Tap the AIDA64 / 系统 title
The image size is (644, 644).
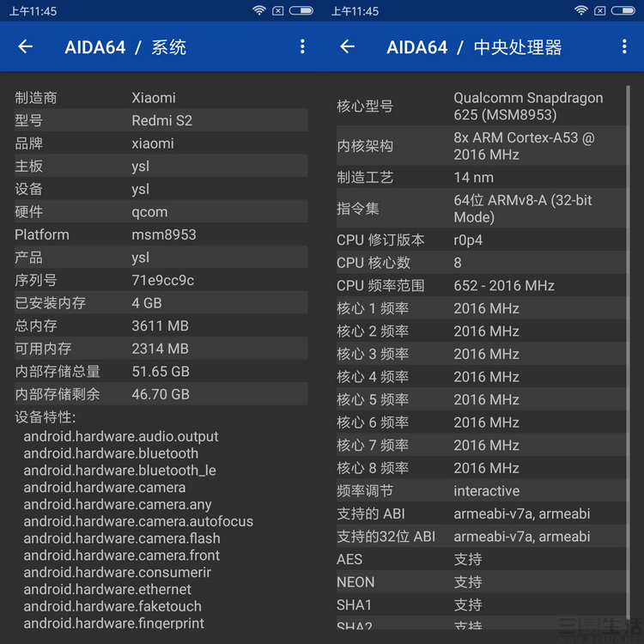pos(125,47)
